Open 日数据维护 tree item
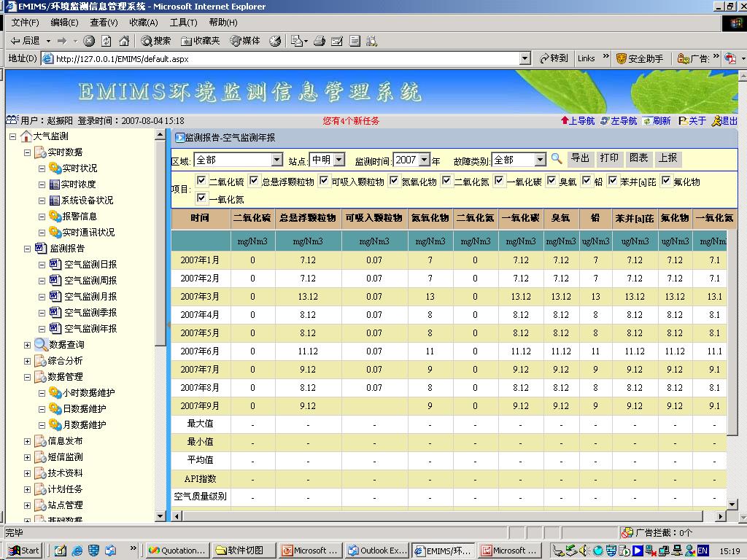Screen dimensions: 747x560 85,408
